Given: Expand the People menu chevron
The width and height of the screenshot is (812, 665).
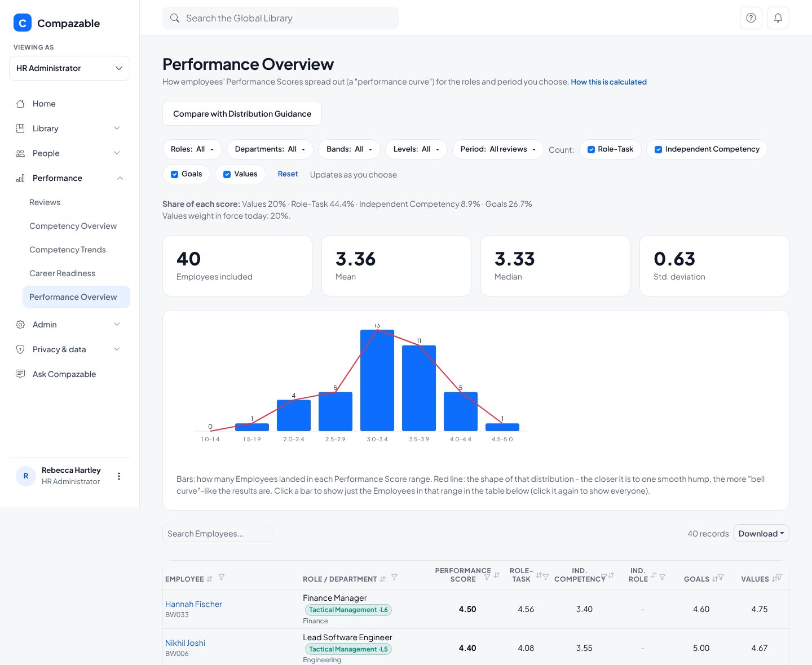Looking at the screenshot, I should click(x=117, y=153).
